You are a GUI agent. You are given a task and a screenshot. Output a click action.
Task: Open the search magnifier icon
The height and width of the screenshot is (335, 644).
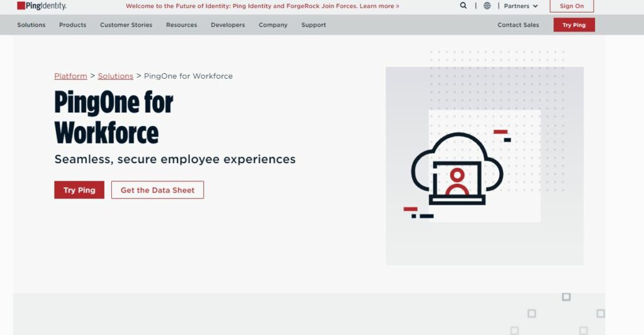click(x=464, y=6)
